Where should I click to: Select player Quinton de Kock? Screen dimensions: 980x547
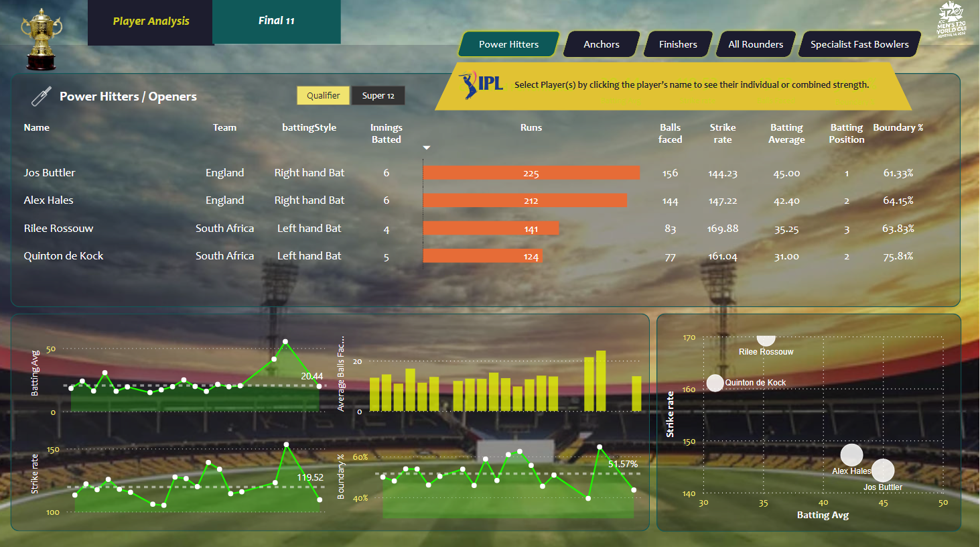point(64,256)
